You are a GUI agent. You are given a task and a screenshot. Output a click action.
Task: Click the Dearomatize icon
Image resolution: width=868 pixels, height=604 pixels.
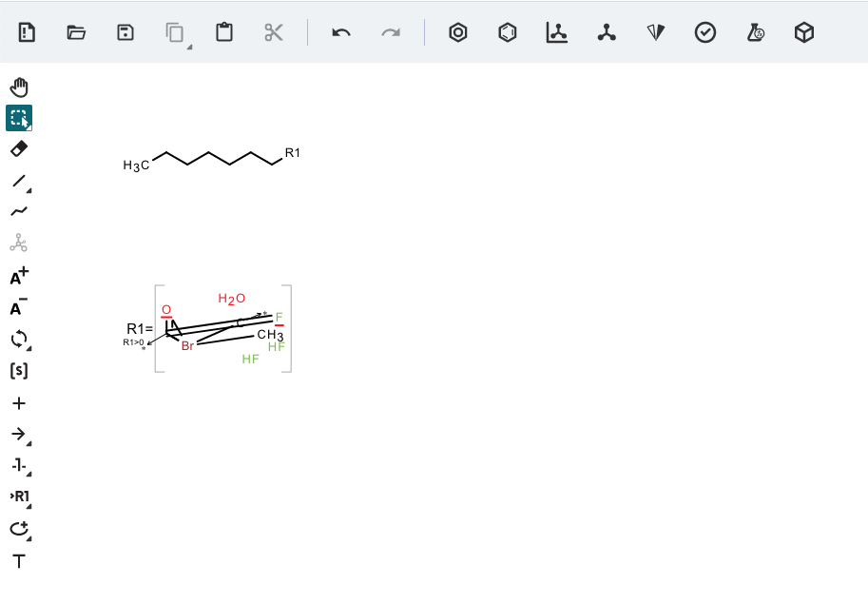(x=508, y=32)
